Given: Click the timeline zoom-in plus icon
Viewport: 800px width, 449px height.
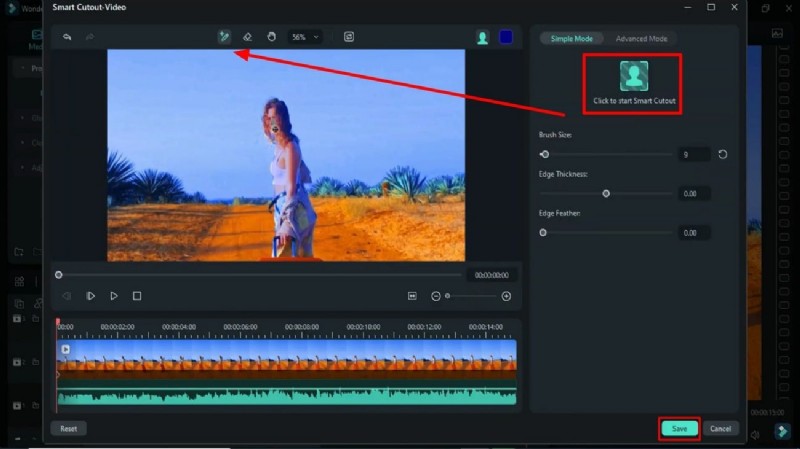Looking at the screenshot, I should [506, 296].
